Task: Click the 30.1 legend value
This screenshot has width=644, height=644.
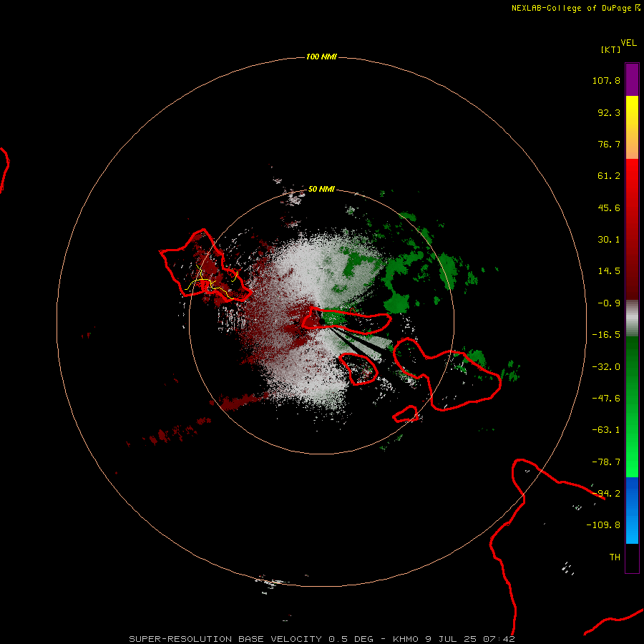Action: click(x=609, y=240)
